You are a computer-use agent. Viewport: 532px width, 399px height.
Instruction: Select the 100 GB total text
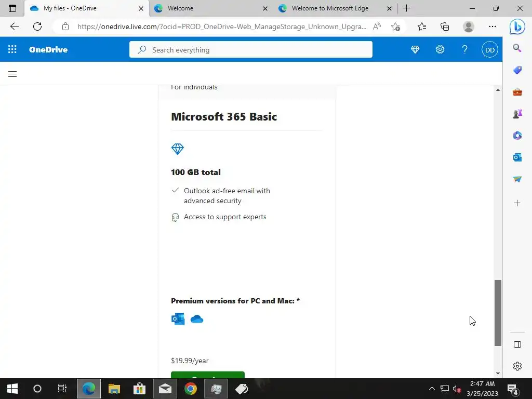[x=196, y=172]
